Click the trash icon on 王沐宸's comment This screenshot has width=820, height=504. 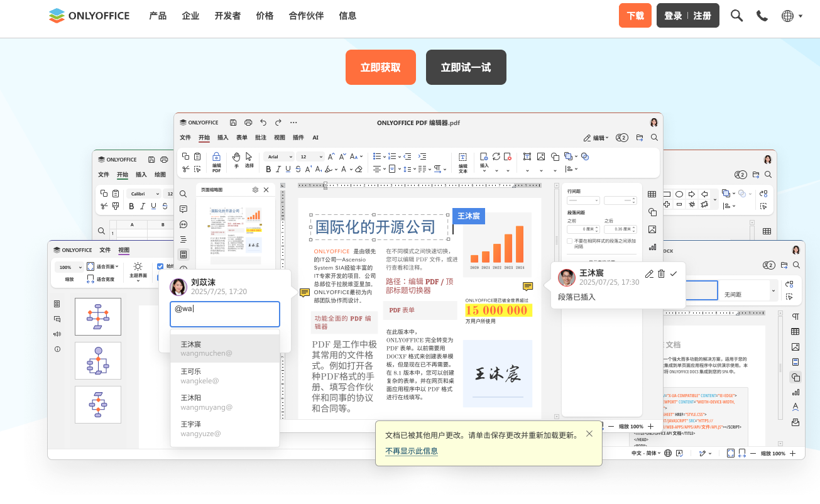(661, 273)
